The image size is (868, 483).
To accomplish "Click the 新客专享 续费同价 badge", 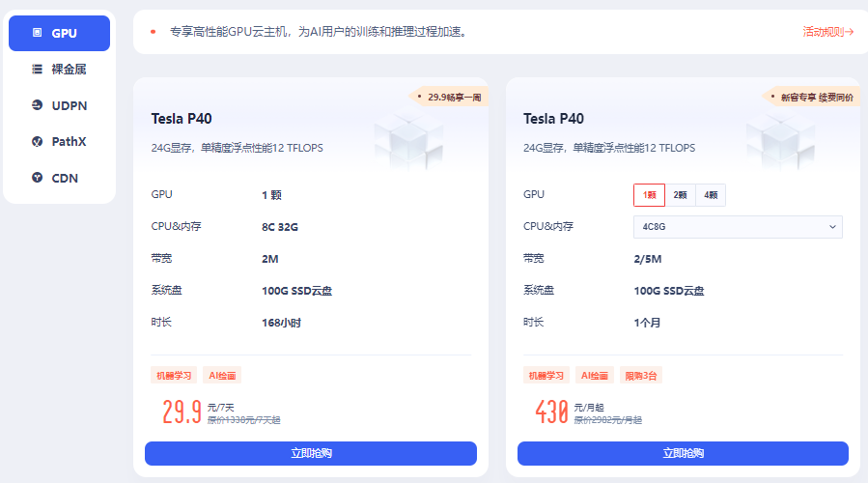I will (x=812, y=97).
